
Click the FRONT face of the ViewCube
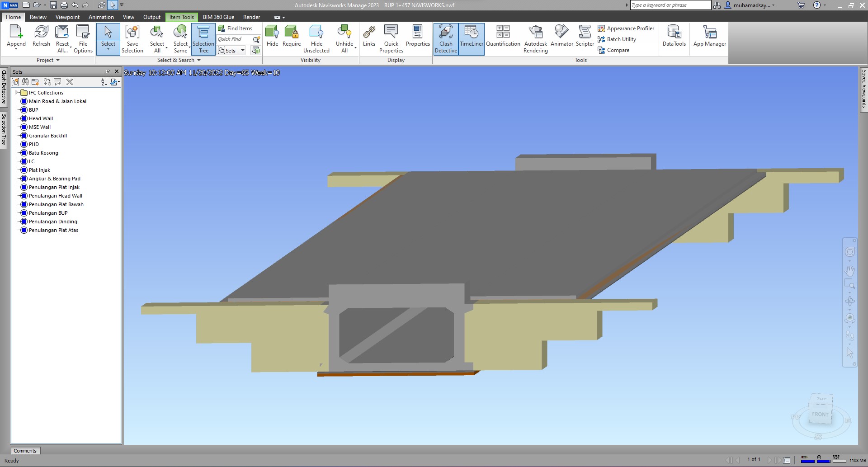820,414
